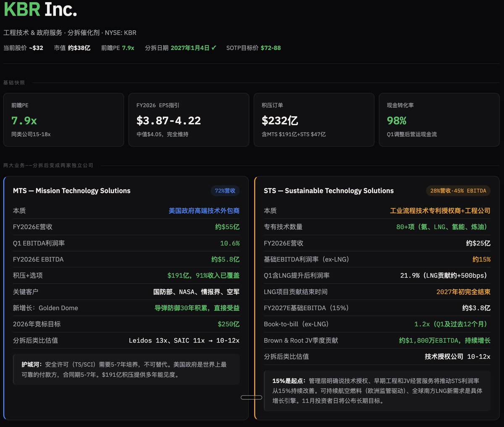Viewport: 504px width, 427px height.
Task: Click the 72%营收 badge
Action: pos(225,191)
